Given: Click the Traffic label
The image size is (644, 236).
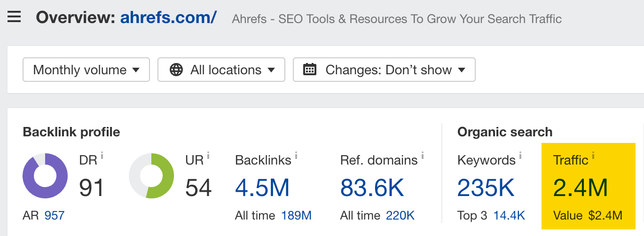Looking at the screenshot, I should point(571,160).
